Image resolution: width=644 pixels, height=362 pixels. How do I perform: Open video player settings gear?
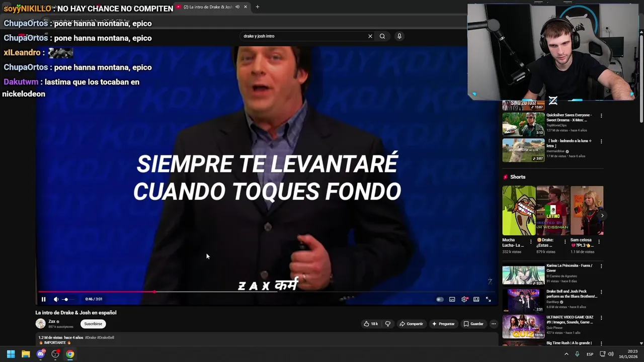coord(464,299)
